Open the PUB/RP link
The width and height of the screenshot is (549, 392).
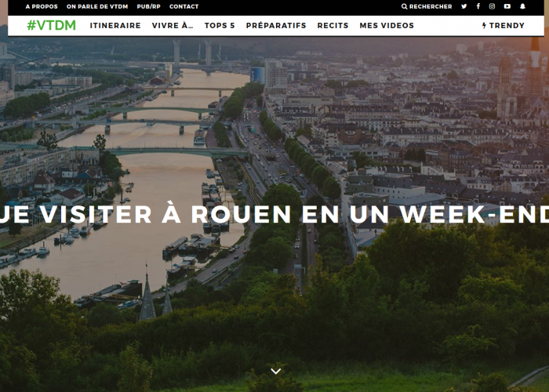148,6
